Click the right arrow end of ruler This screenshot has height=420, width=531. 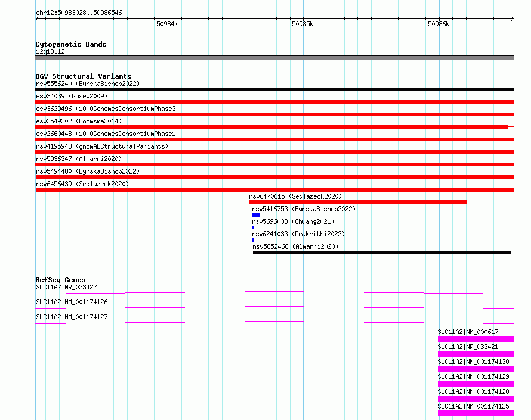pos(512,19)
